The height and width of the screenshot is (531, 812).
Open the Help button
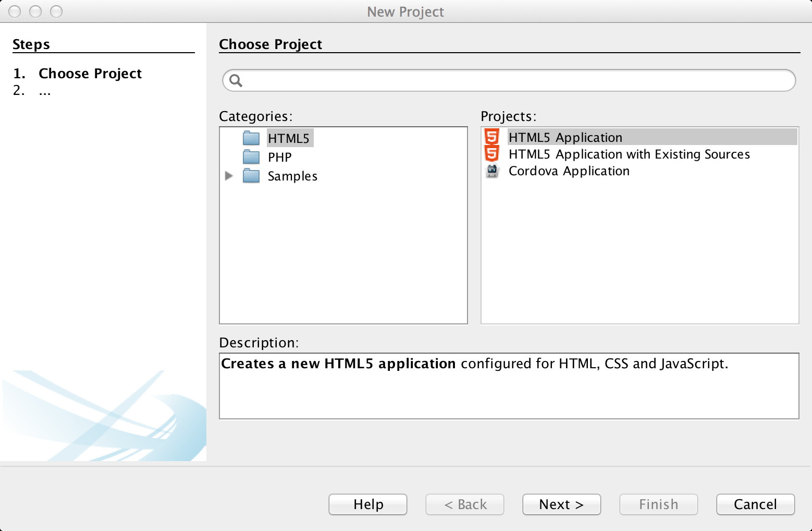point(368,504)
